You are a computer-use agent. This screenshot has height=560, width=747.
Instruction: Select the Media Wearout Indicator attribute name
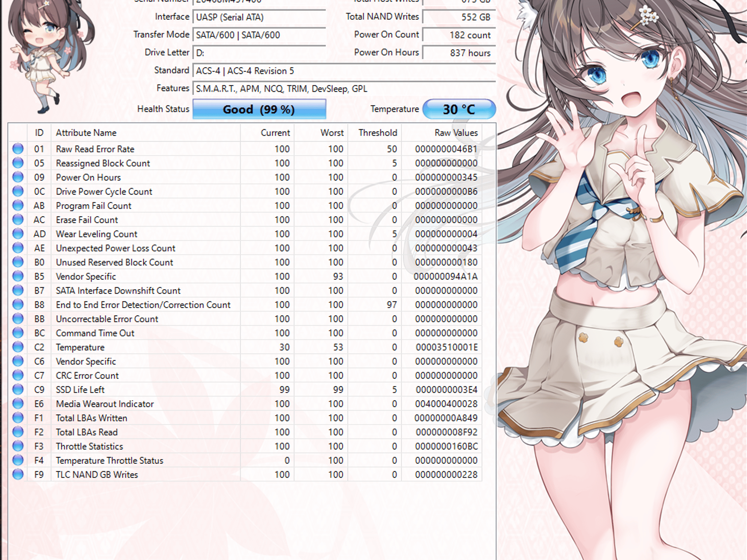click(105, 404)
